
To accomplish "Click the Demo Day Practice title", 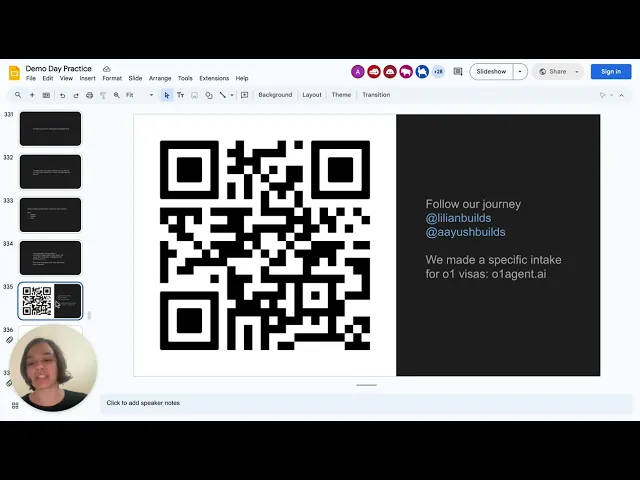I will click(58, 69).
